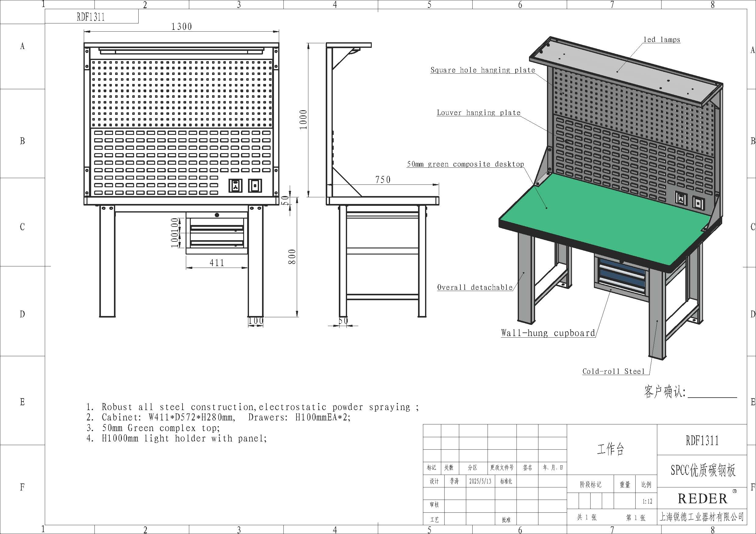Select the 1300 width dimension

181,27
